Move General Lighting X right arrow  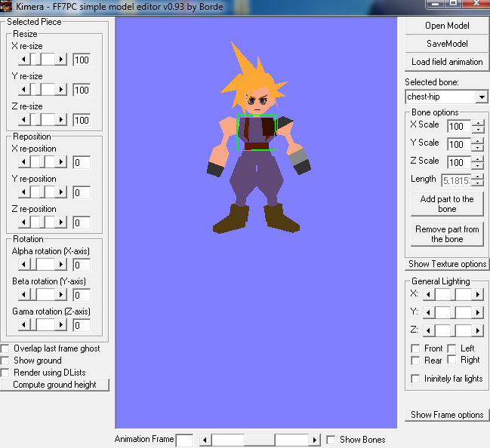pos(477,294)
